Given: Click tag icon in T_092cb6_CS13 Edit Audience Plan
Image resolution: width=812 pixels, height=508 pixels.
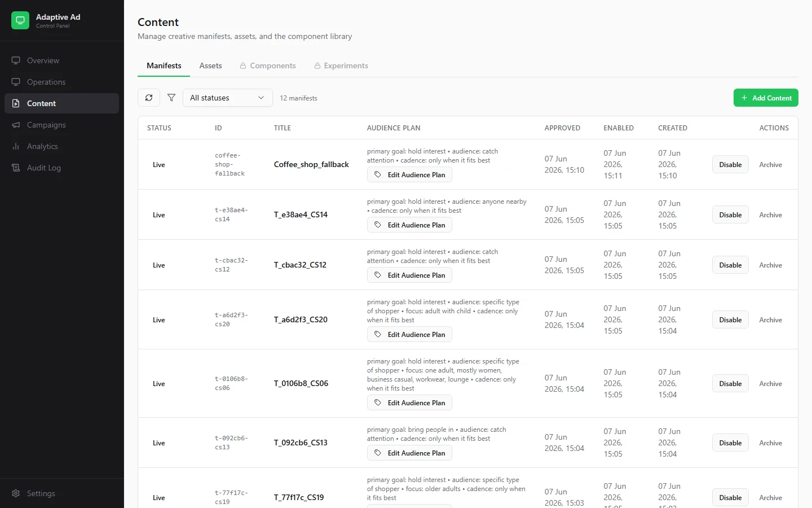Looking at the screenshot, I should point(378,453).
